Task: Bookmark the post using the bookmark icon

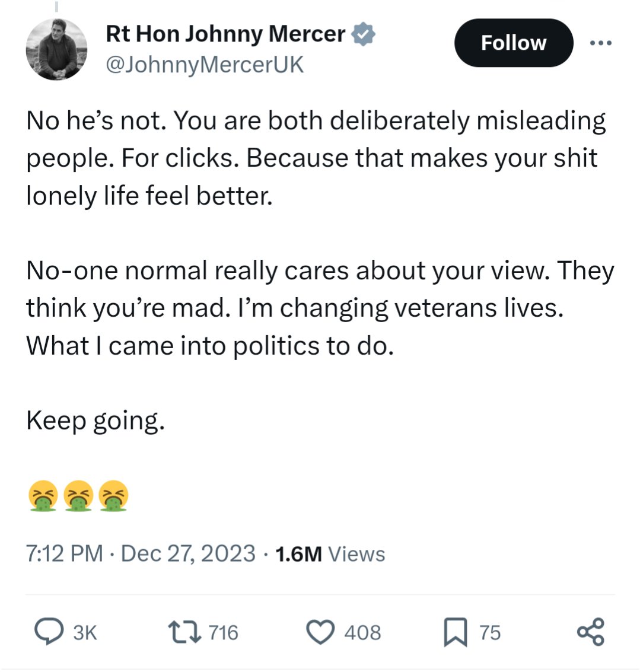Action: tap(455, 632)
